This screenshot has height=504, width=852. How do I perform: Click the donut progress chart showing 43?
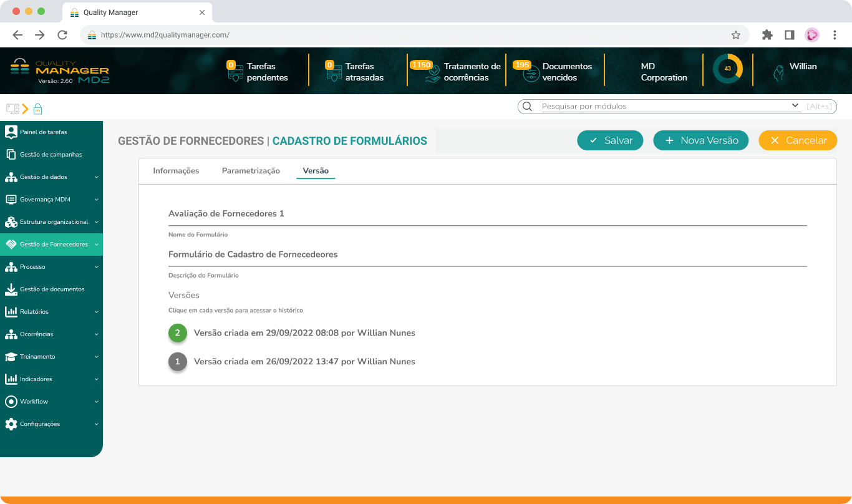pyautogui.click(x=728, y=69)
